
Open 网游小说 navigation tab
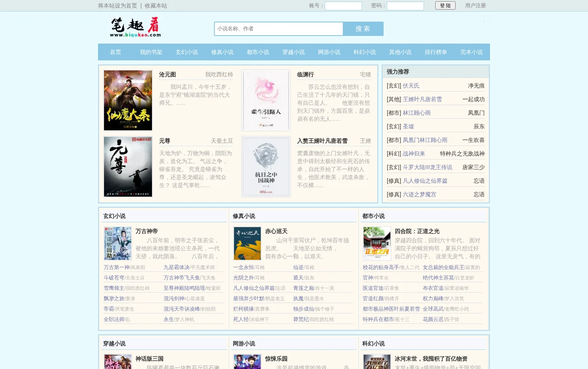click(x=329, y=52)
